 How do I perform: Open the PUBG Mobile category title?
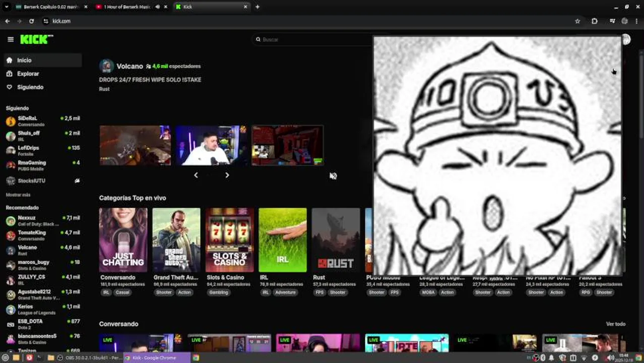(x=383, y=278)
